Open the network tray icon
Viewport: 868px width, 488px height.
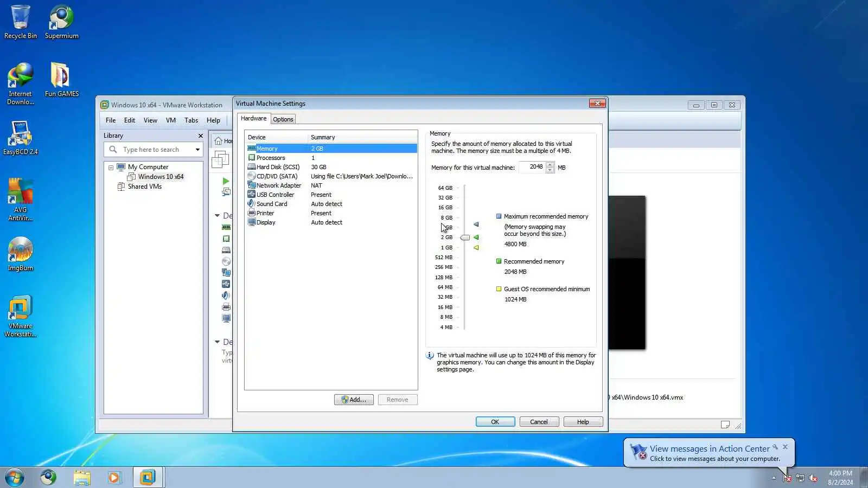click(800, 478)
